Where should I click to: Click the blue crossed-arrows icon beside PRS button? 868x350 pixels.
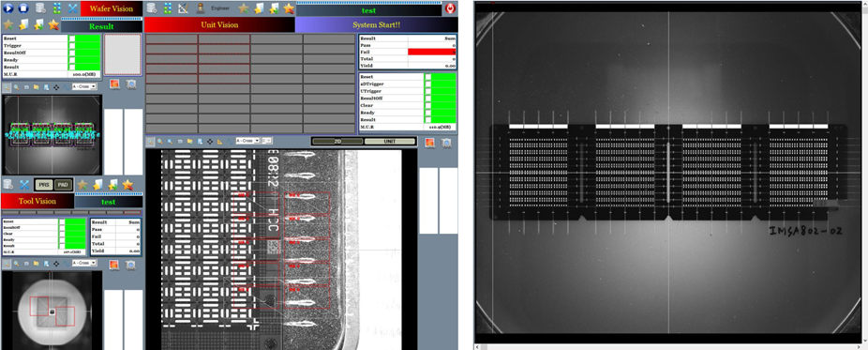(x=24, y=185)
